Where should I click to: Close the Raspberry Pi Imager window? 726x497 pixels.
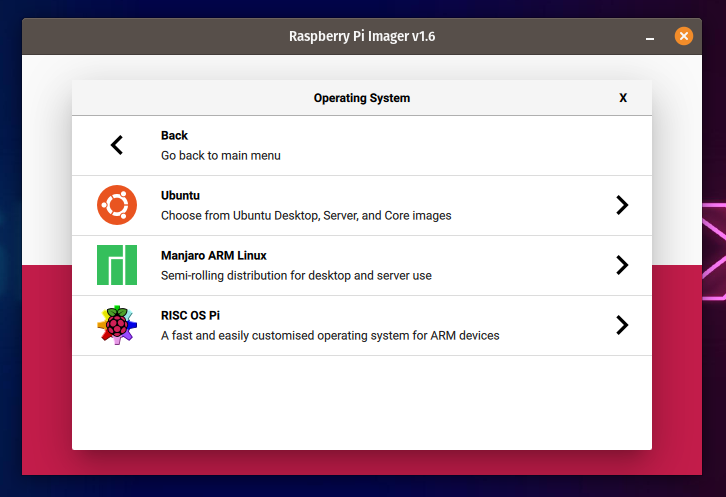[683, 36]
